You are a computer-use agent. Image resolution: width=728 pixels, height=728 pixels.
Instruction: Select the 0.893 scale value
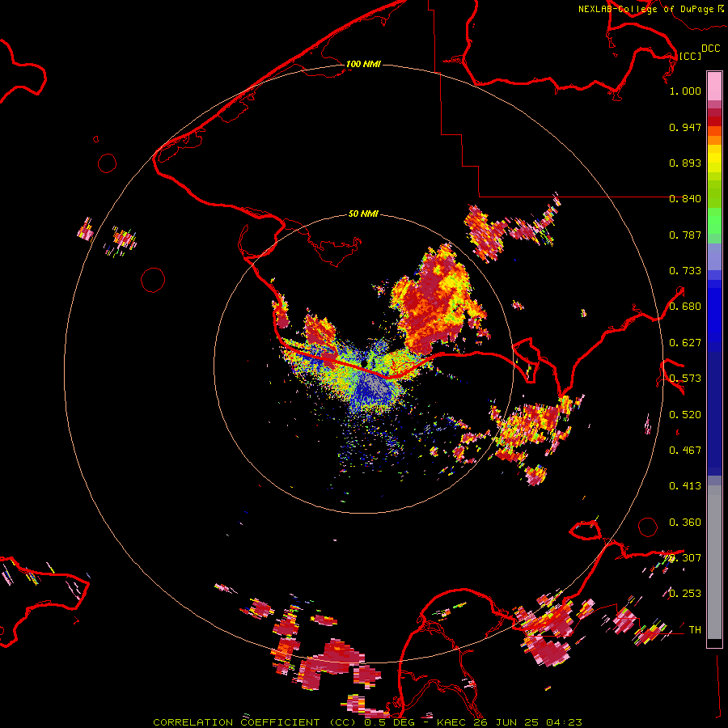(x=685, y=163)
